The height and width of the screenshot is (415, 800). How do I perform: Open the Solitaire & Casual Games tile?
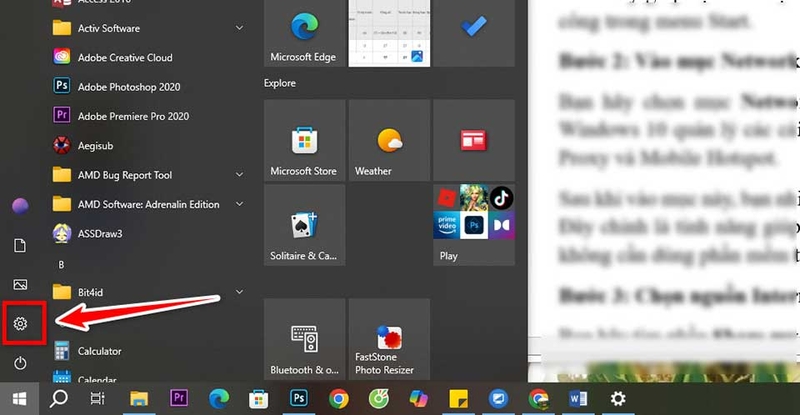tap(305, 225)
